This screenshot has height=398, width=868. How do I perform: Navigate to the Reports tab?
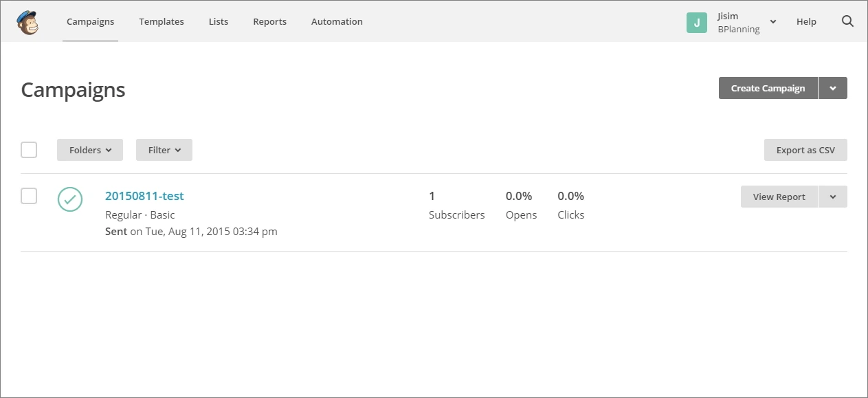(x=269, y=21)
